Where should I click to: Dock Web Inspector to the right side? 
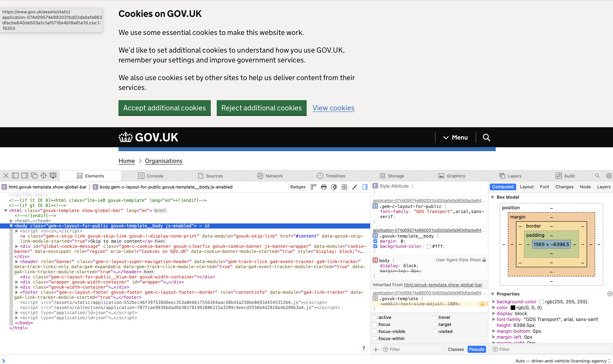25,176
